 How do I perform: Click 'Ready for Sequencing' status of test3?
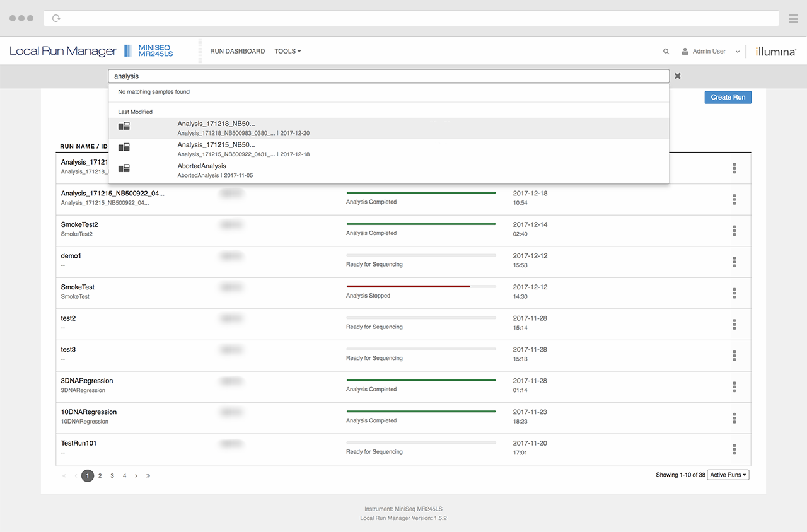[374, 358]
